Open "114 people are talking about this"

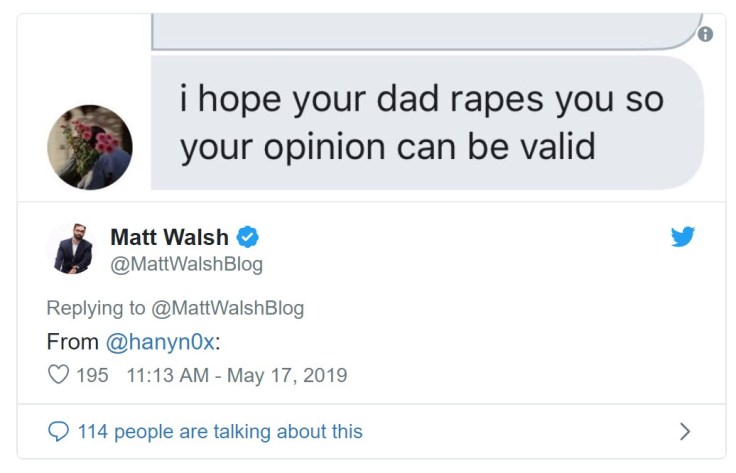(x=219, y=431)
